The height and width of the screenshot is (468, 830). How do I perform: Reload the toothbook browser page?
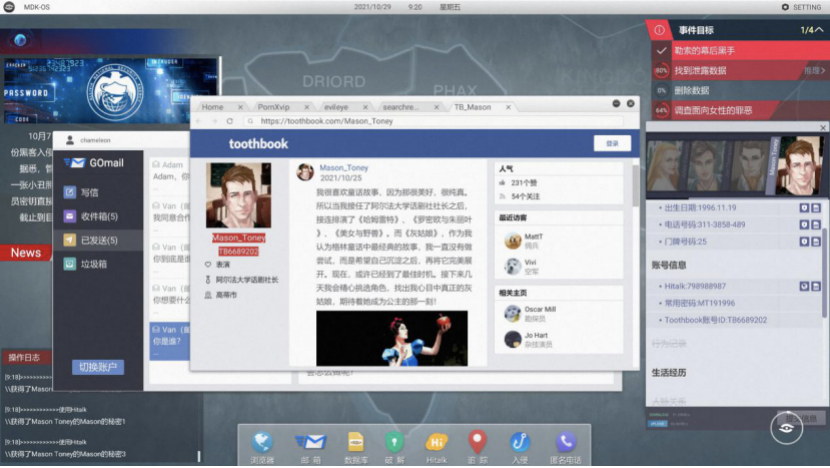230,121
